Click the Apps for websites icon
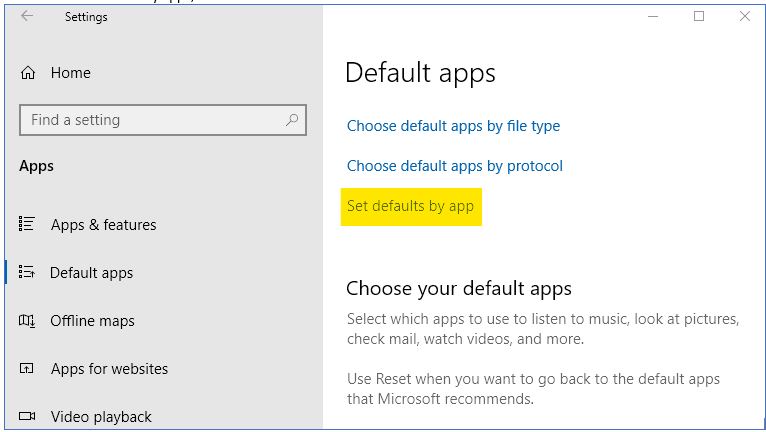The image size is (766, 432). point(28,369)
